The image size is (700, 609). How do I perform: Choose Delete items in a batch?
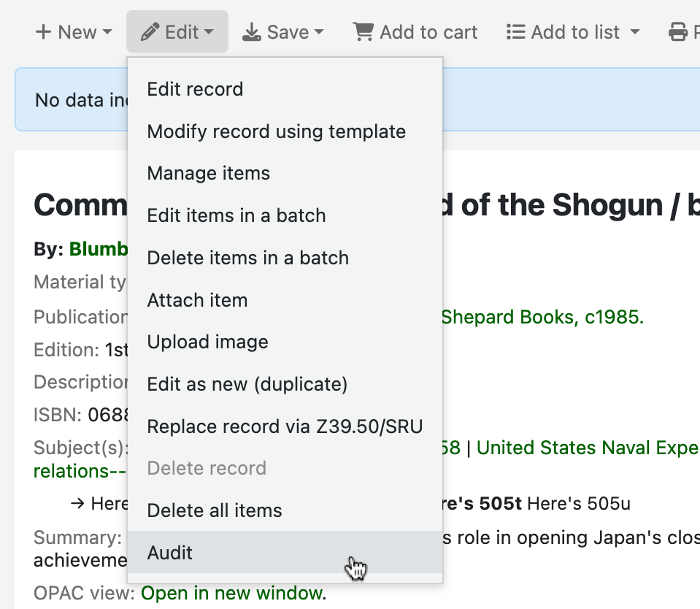coord(247,258)
